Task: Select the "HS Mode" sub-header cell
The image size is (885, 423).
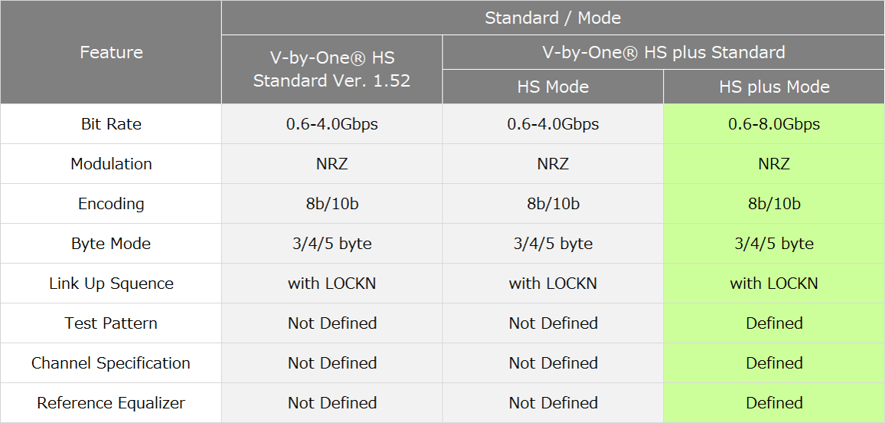Action: point(552,87)
